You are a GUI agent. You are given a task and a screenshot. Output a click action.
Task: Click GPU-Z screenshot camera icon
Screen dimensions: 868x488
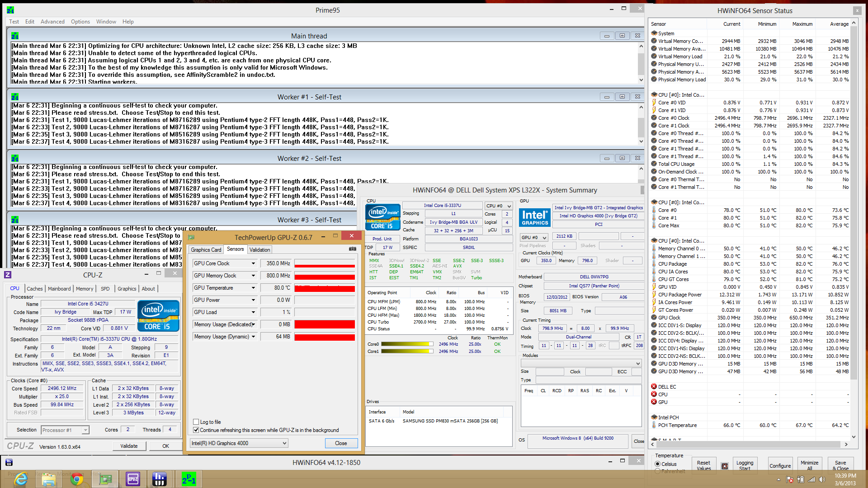352,249
